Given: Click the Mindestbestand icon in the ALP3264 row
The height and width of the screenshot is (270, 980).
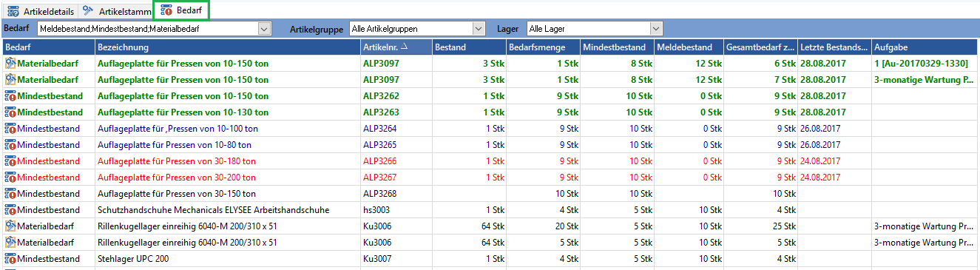Looking at the screenshot, I should coord(10,129).
